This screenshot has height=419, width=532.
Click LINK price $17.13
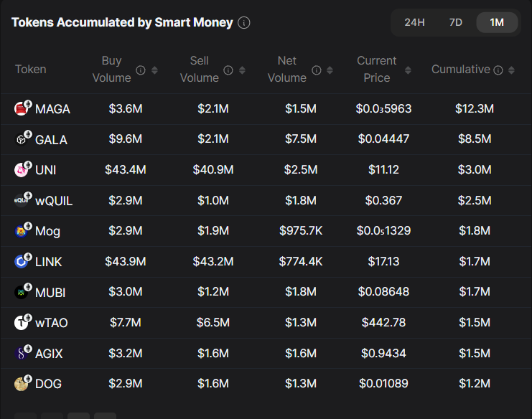(x=383, y=261)
